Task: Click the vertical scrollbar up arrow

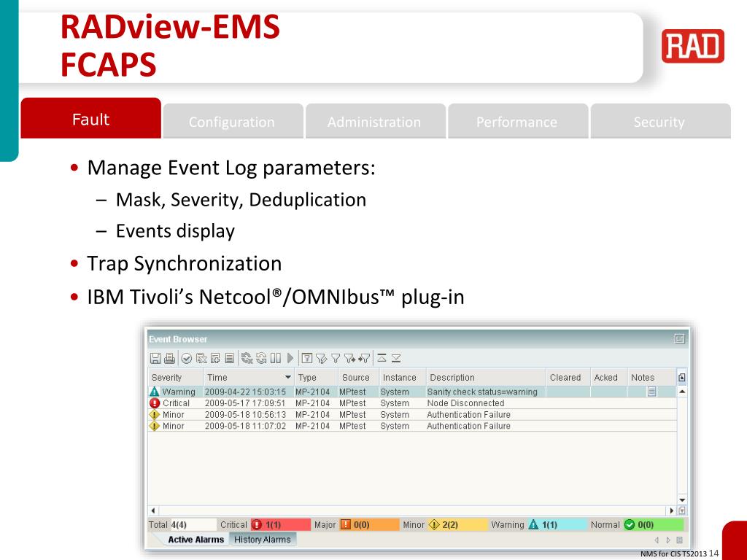Action: (682, 392)
